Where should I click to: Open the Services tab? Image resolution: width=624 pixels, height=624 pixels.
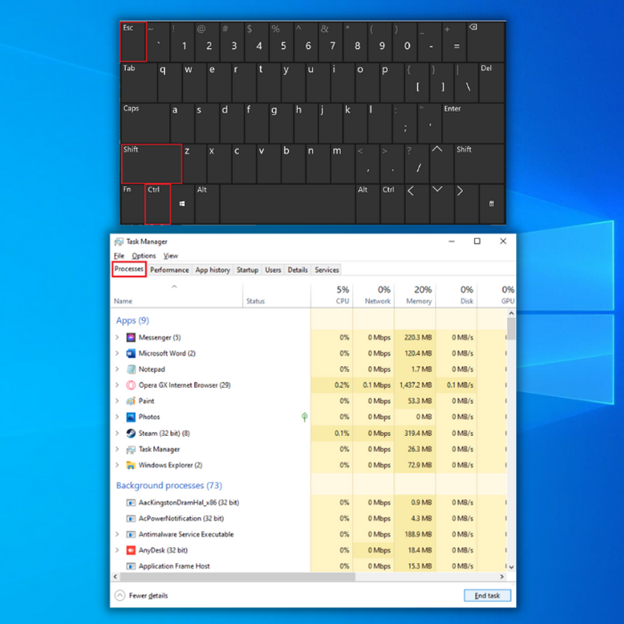(x=327, y=270)
